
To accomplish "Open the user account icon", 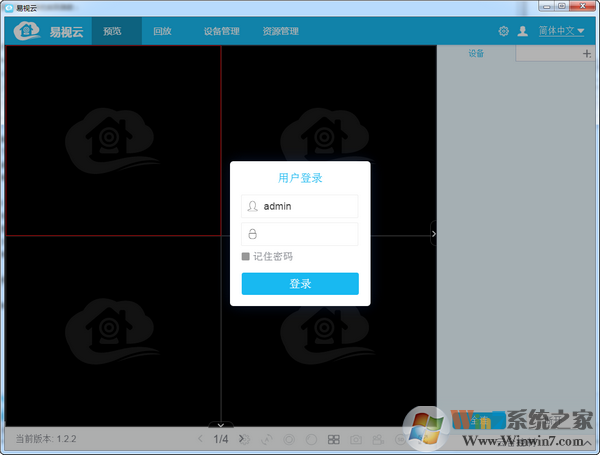I will click(x=523, y=31).
